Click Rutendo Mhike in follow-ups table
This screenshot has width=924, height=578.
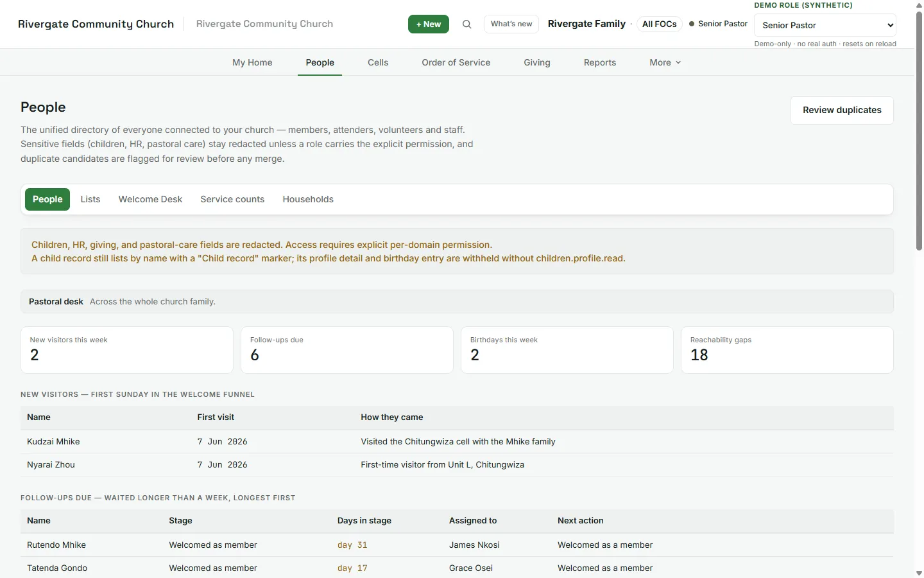[x=56, y=545]
